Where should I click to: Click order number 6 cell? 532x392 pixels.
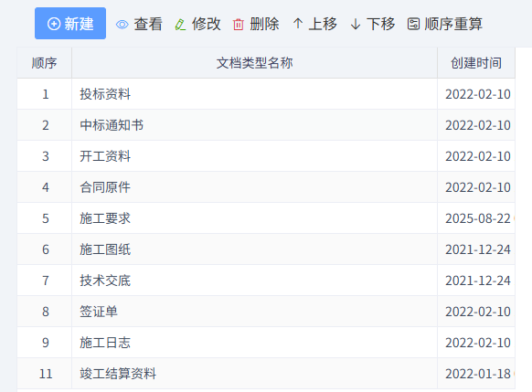[45, 249]
